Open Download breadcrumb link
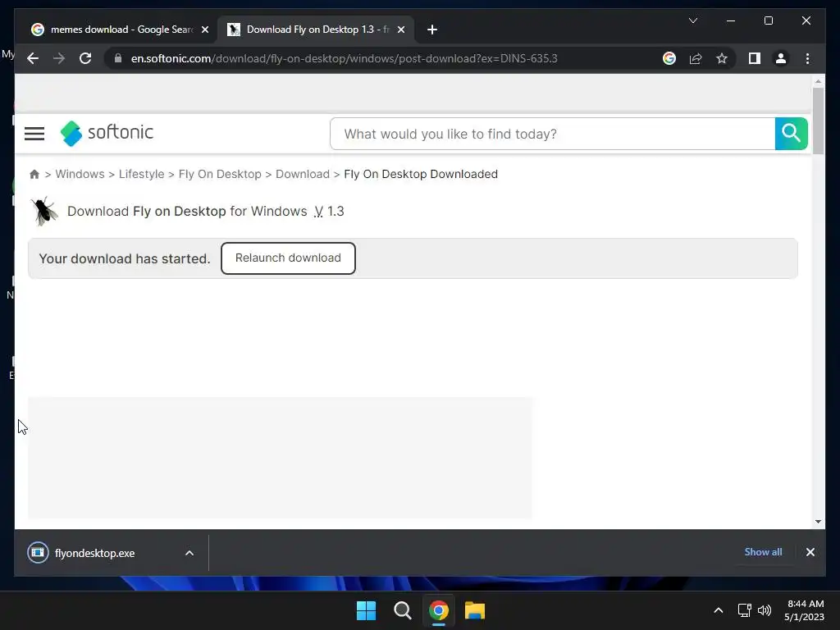Screen dimensions: 840x630 302,174
